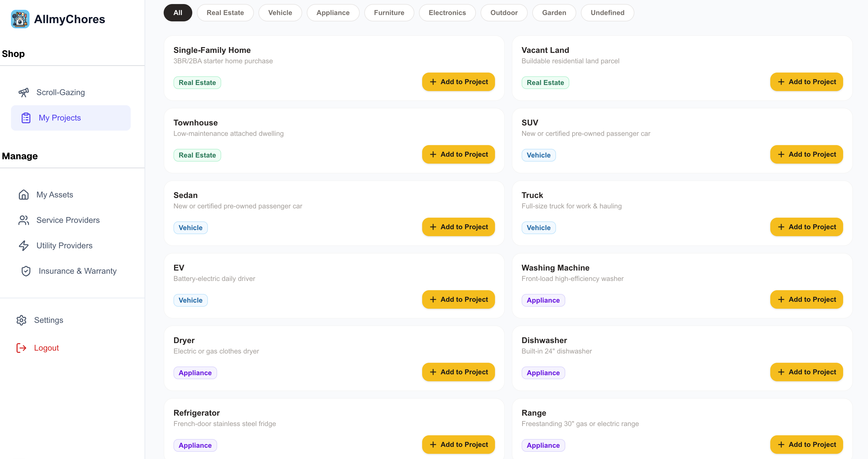
Task: Click Real Estate tag on Townhouse
Action: [x=197, y=155]
